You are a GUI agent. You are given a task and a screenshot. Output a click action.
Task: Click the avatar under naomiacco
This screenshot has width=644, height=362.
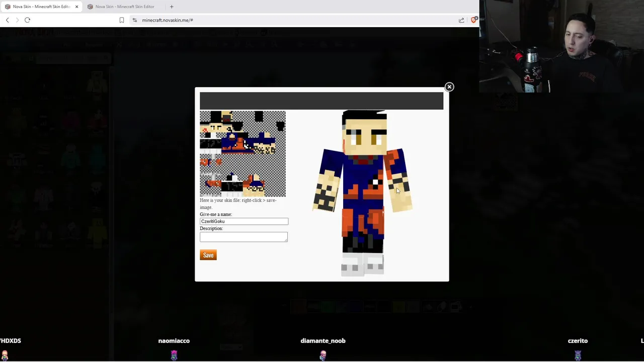pos(174,355)
